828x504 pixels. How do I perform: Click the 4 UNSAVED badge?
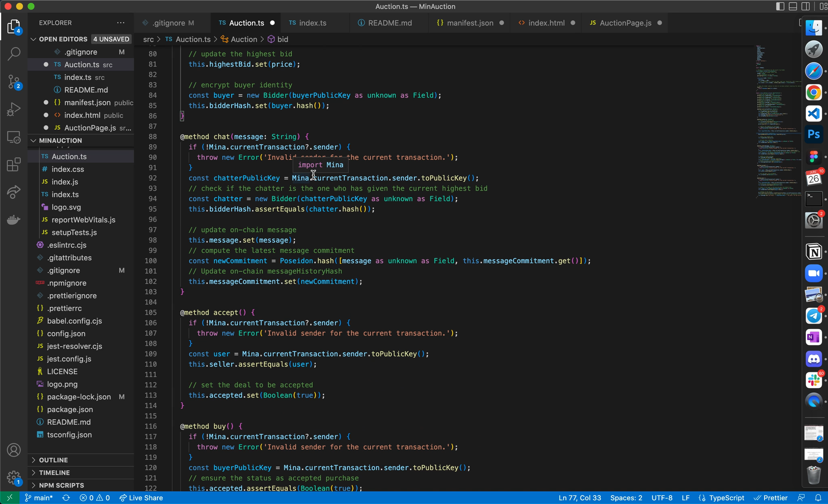pos(111,39)
